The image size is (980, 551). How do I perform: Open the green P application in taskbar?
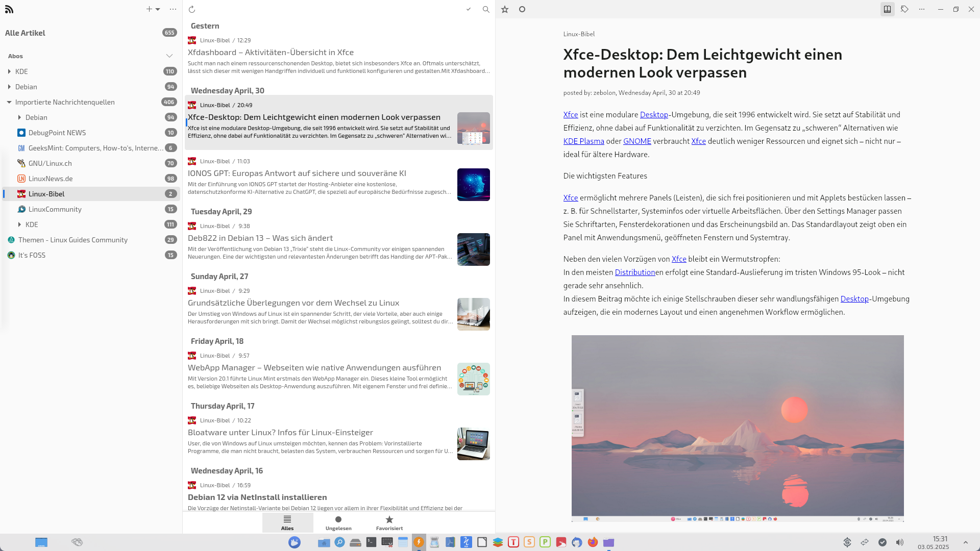[545, 542]
